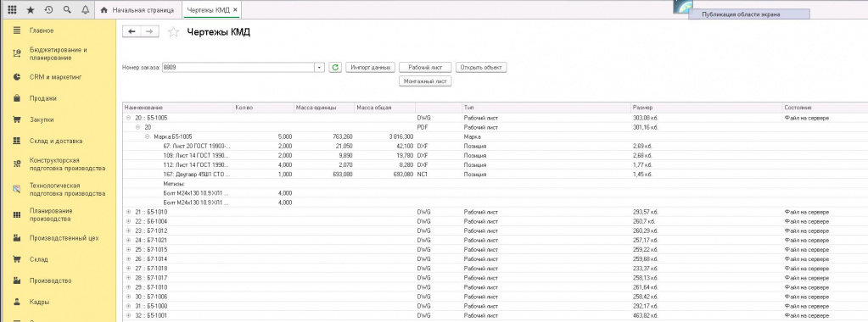Expand the 21 :: Б5-1010 row
Screen dimensions: 868x322
128,212
